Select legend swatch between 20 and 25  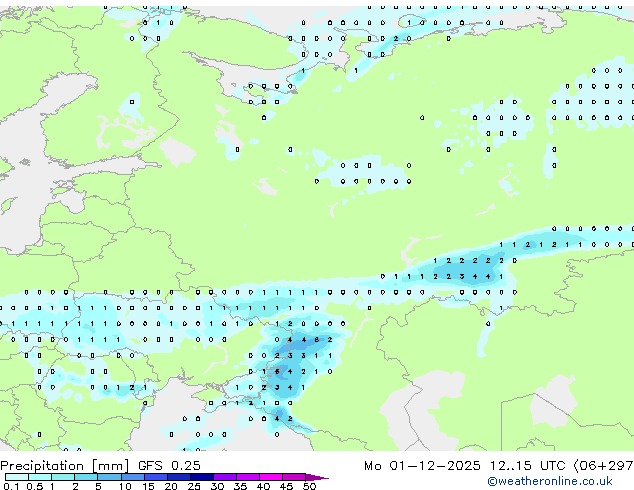pyautogui.click(x=178, y=477)
